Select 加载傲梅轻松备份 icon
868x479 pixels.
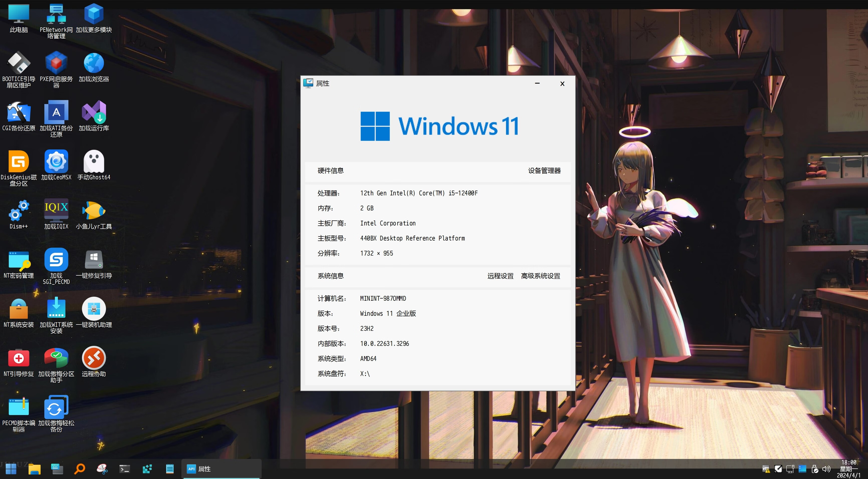[56, 414]
